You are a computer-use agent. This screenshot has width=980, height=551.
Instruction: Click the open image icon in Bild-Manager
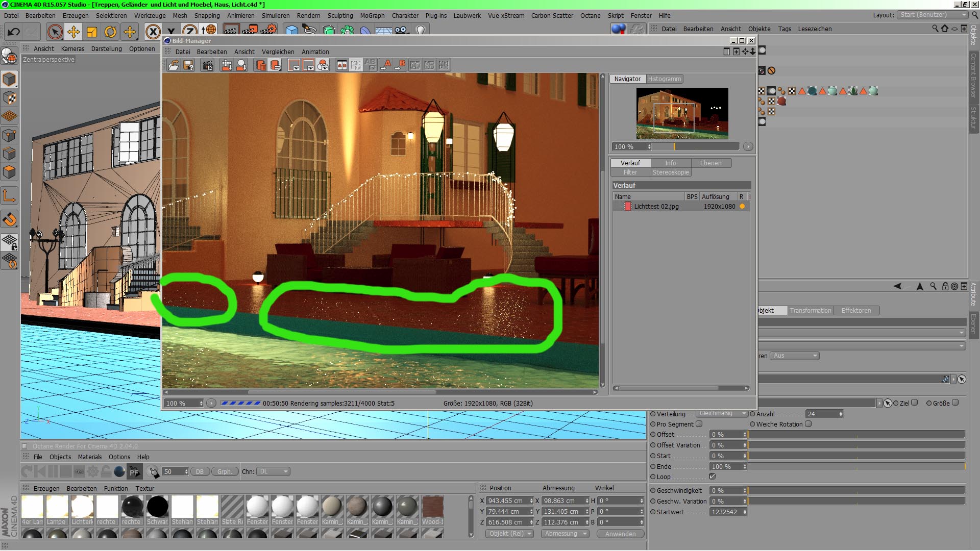tap(174, 65)
